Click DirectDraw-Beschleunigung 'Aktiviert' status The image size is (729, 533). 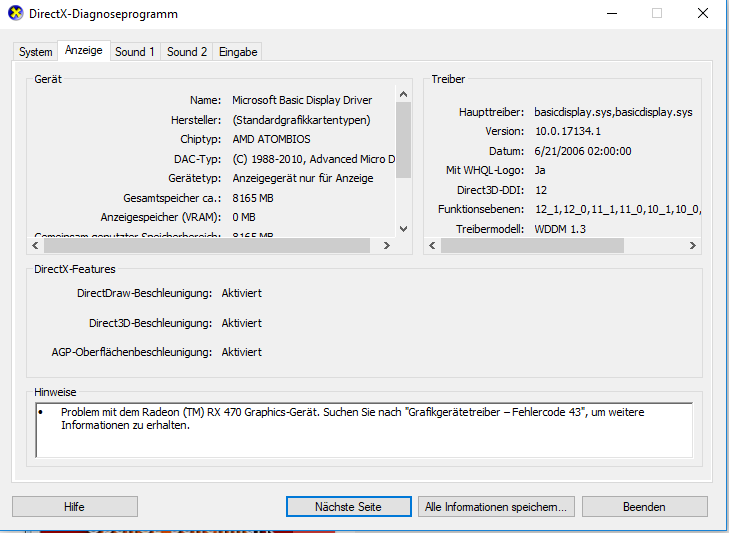(242, 293)
